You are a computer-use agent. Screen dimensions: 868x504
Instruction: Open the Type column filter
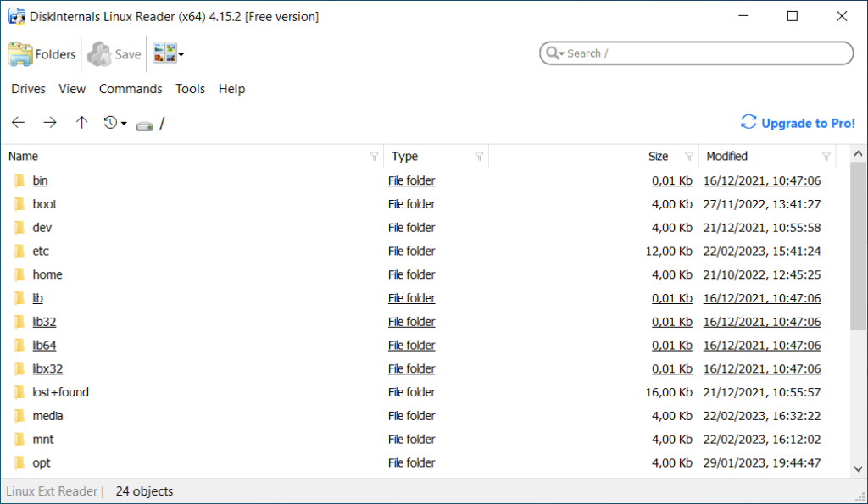pyautogui.click(x=480, y=157)
